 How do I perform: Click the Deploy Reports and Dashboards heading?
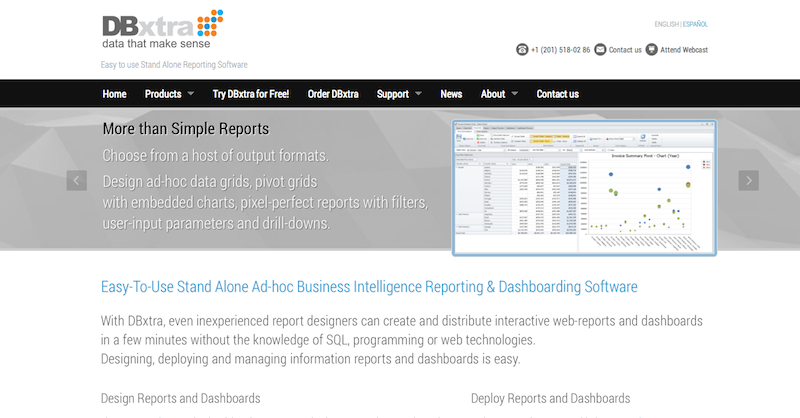[x=551, y=398]
